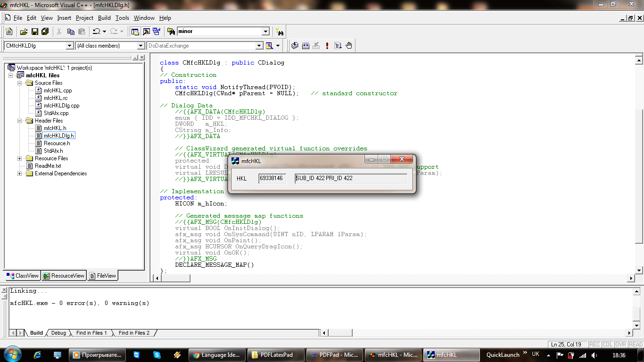644x362 pixels.
Task: Expand the Resource Files folder
Action: point(20,158)
